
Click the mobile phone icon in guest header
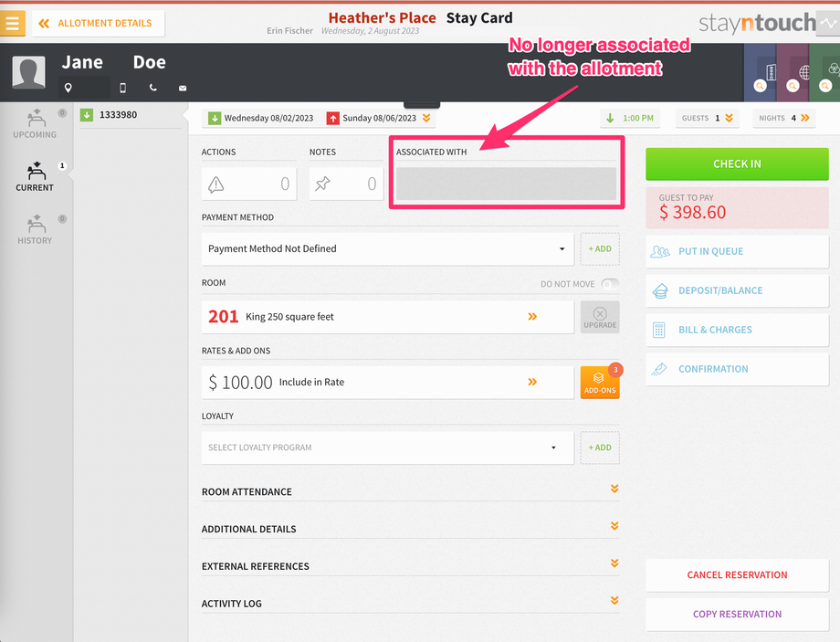[122, 88]
